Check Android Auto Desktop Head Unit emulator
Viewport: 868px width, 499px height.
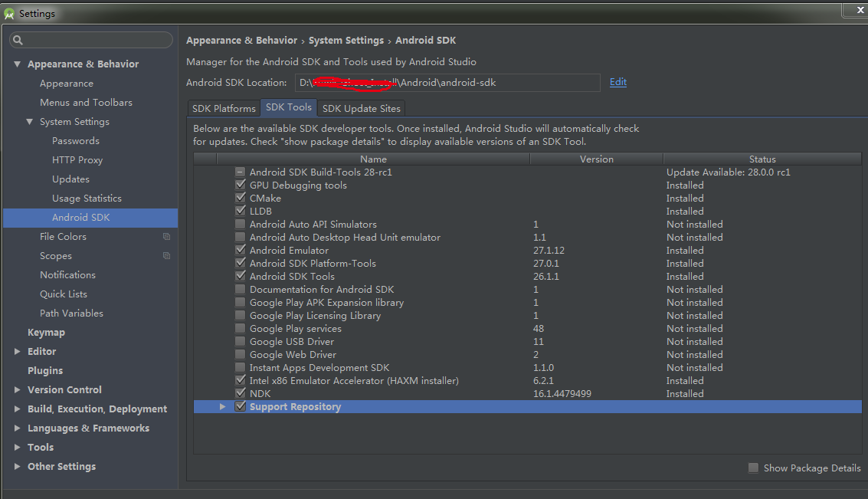coord(241,237)
